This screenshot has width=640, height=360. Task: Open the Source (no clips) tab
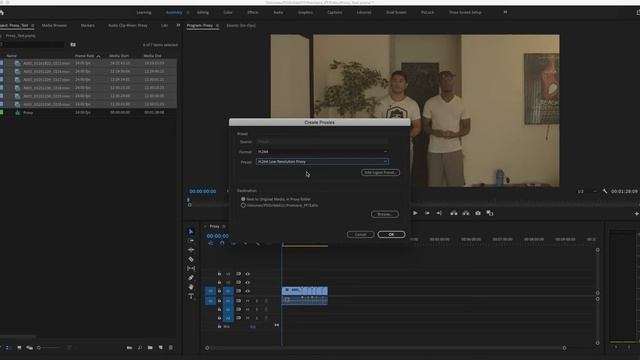click(241, 25)
